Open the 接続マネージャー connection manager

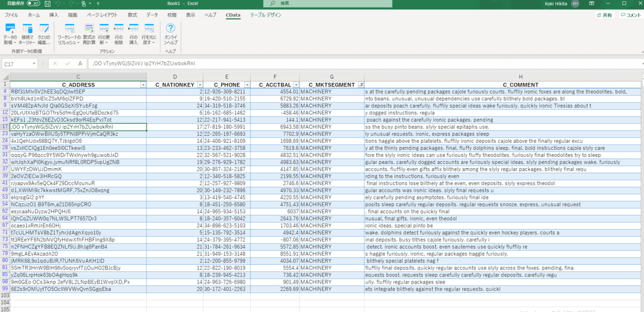pyautogui.click(x=27, y=33)
